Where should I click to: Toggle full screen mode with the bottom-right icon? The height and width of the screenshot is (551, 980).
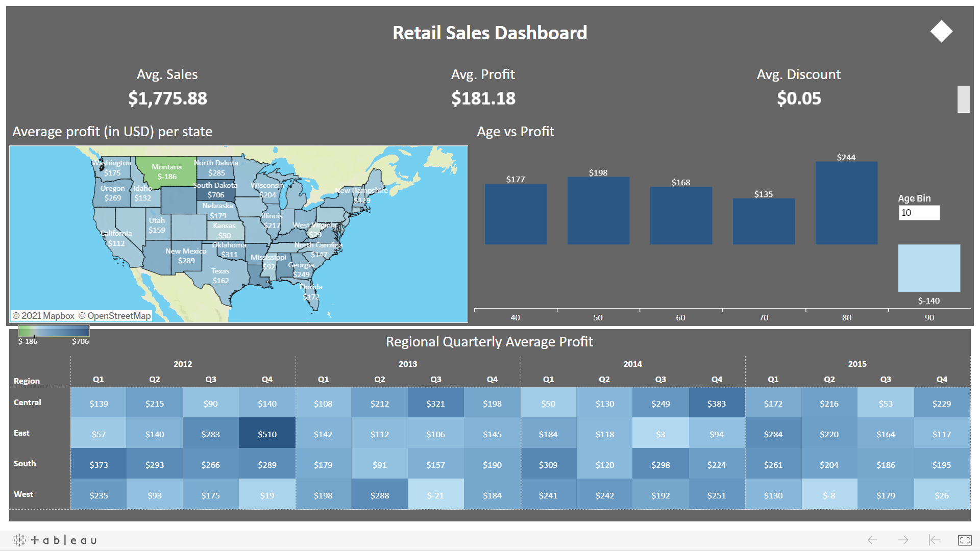(x=964, y=540)
